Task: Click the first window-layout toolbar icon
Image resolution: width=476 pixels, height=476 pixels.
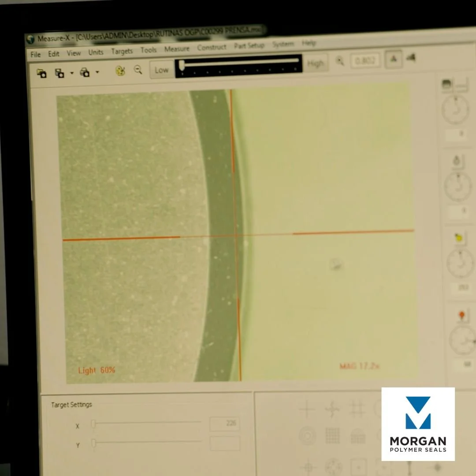Action: click(41, 74)
